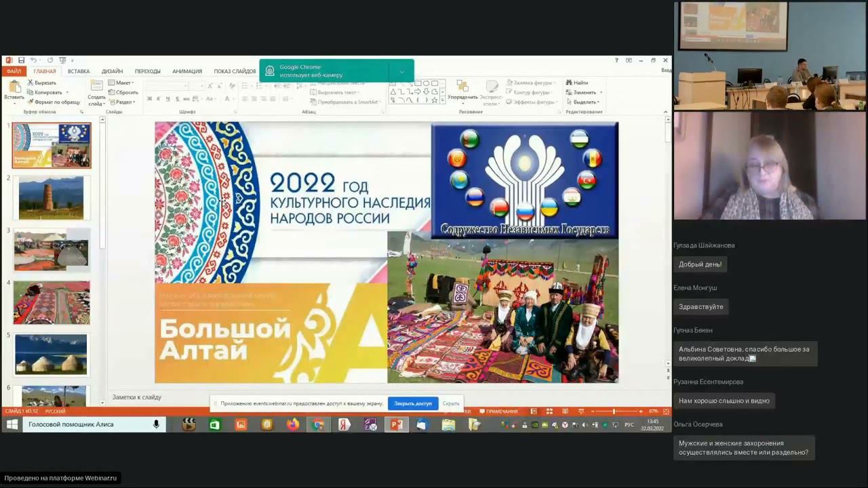Open Yandex browser from taskbar
This screenshot has height=488, width=868.
click(x=344, y=424)
